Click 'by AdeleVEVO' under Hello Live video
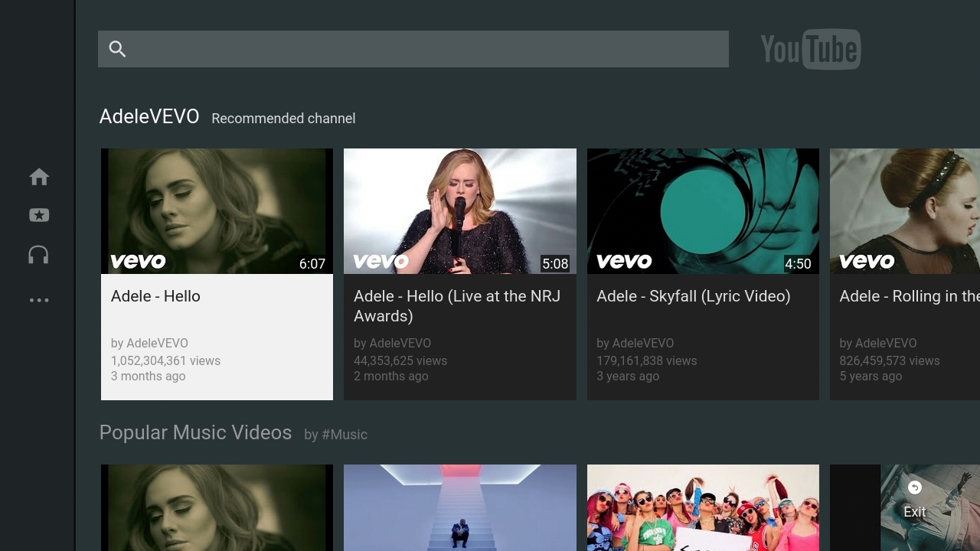The height and width of the screenshot is (551, 980). coord(392,343)
